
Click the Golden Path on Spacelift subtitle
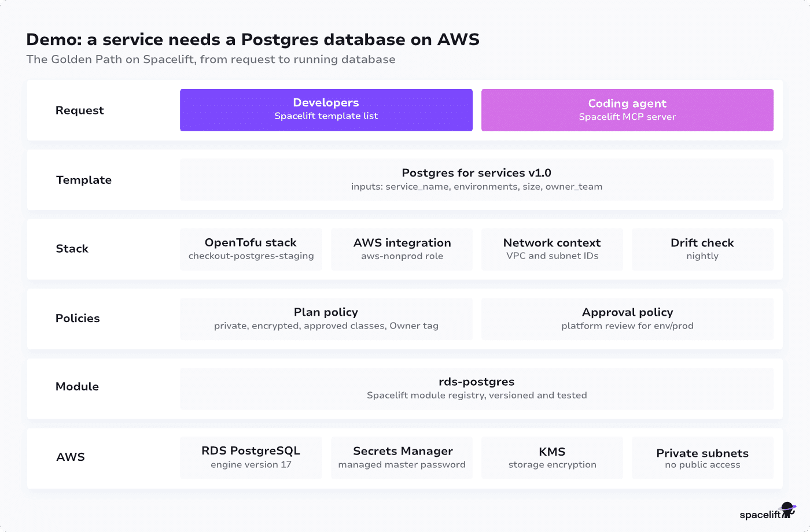[211, 59]
